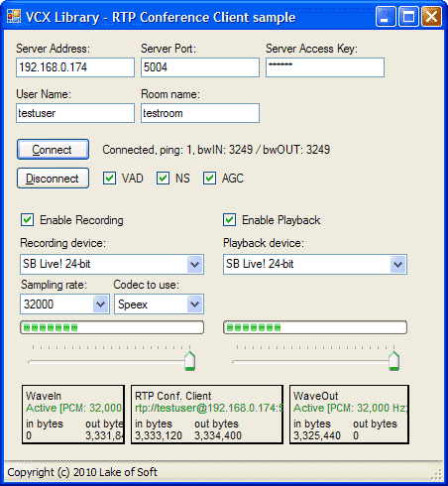Maximize the RTP Conference Client window

[408, 16]
